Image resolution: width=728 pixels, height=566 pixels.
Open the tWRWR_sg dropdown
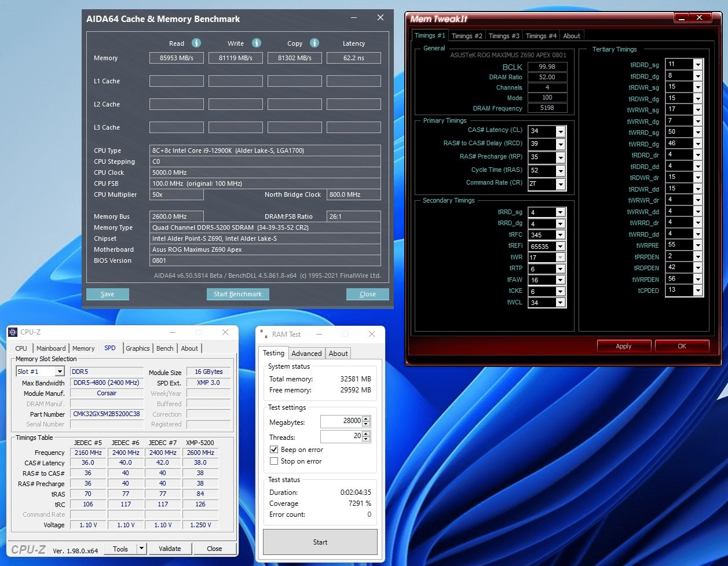[698, 109]
